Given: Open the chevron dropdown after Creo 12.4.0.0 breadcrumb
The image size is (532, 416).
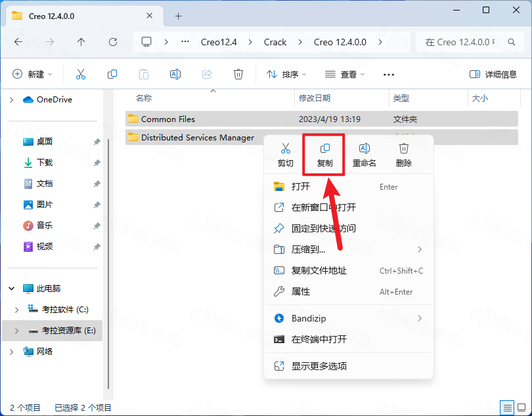Looking at the screenshot, I should tap(380, 42).
